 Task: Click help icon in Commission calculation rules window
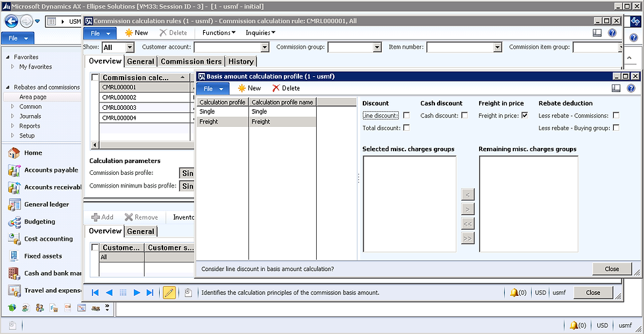pos(612,33)
